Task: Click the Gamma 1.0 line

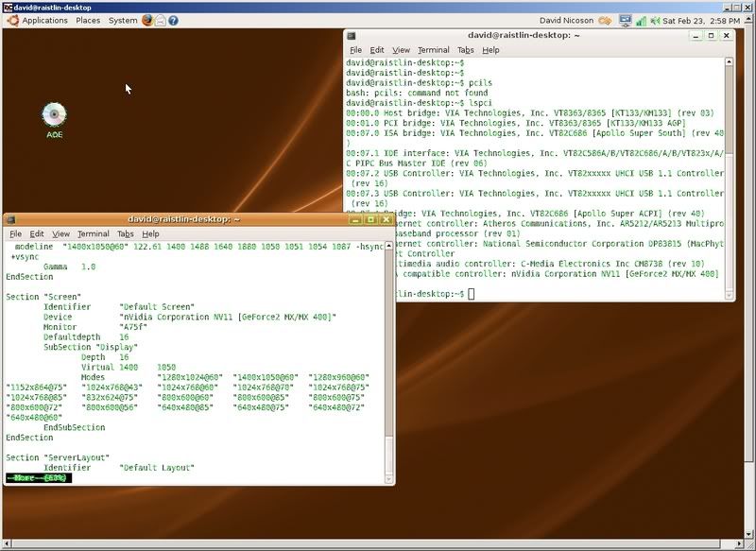Action: 69,267
